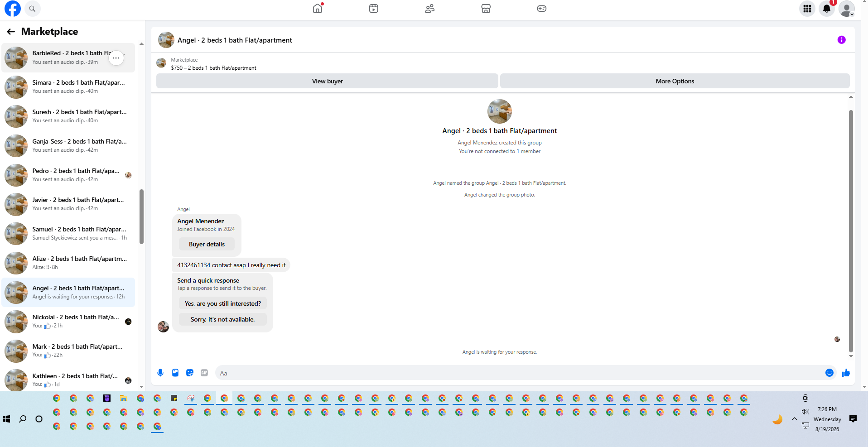Image resolution: width=868 pixels, height=447 pixels.
Task: Select the Angel conversation in the list
Action: pos(68,292)
